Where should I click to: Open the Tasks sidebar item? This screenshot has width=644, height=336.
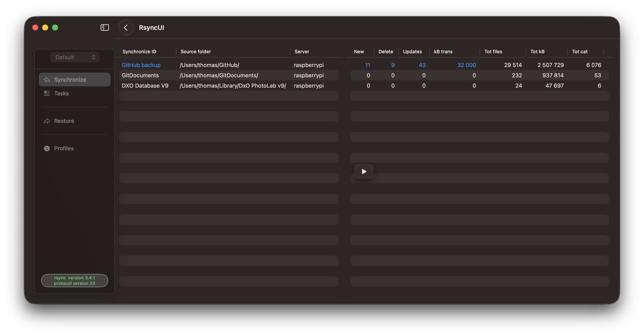coord(61,93)
